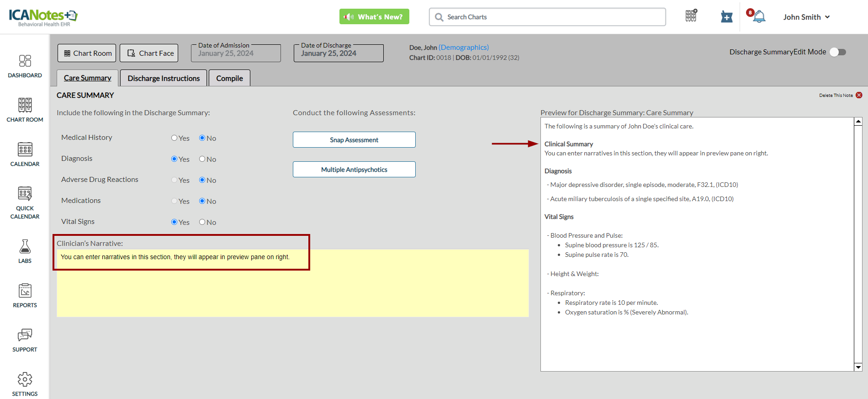868x399 pixels.
Task: Click the Snap Assessment button
Action: 354,140
